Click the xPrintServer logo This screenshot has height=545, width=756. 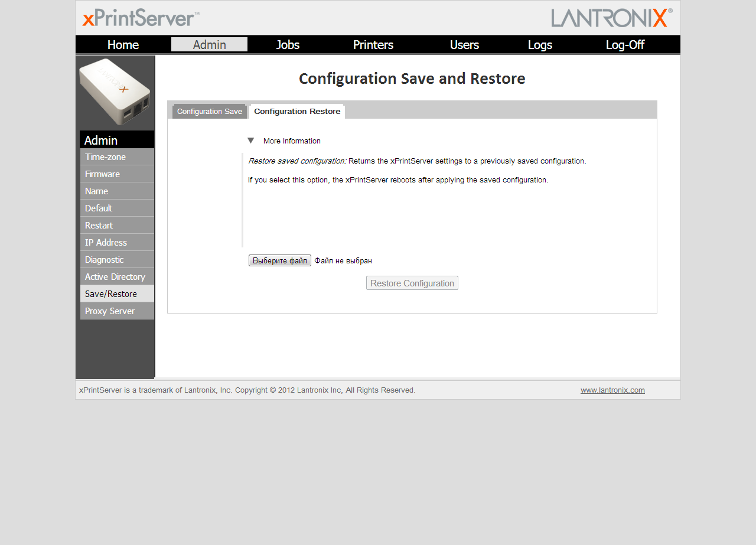coord(141,18)
